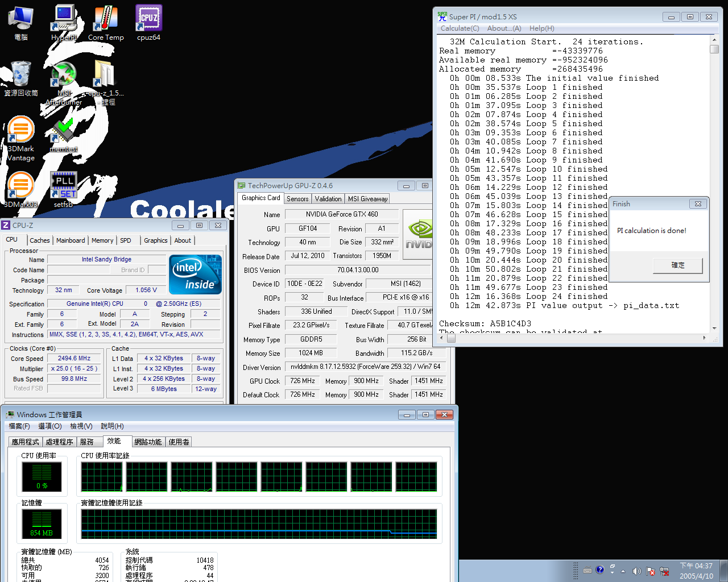This screenshot has height=582, width=728.
Task: Open the CPU-Z Mainboard tab
Action: (71, 240)
